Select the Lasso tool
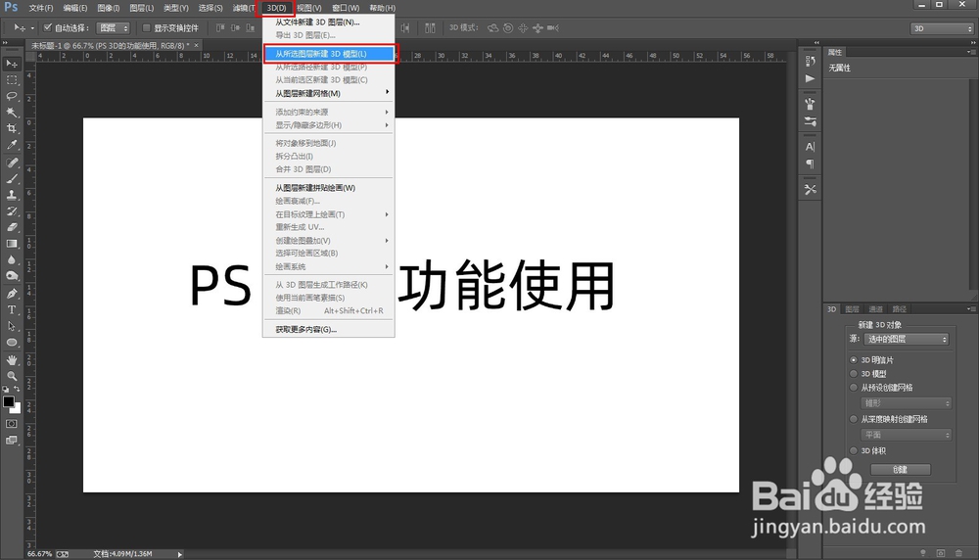The width and height of the screenshot is (979, 560). click(12, 96)
